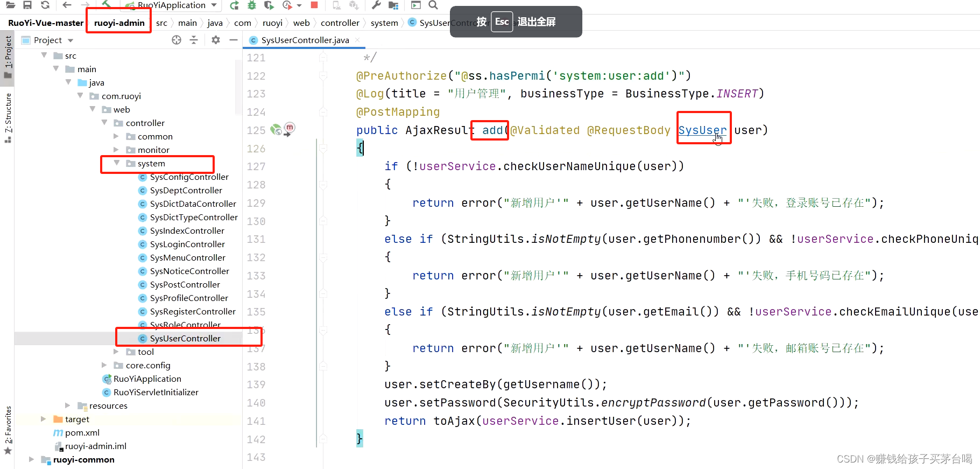Click the red m method gutter icon
Screen dimensions: 980x469
click(290, 128)
